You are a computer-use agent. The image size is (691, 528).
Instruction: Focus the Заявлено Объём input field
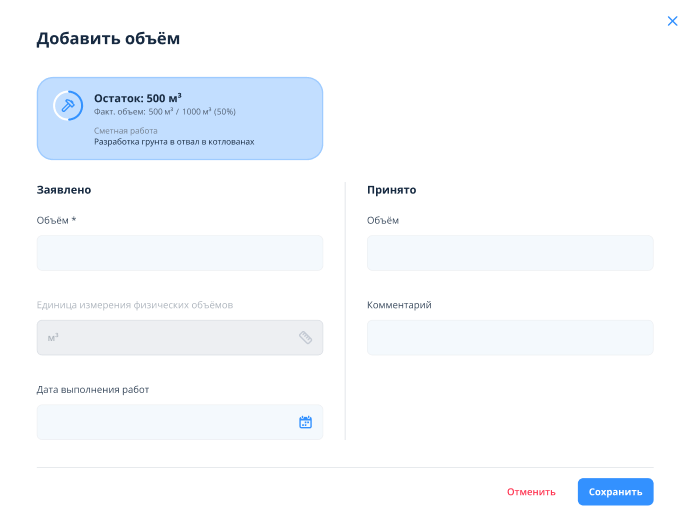pyautogui.click(x=180, y=253)
